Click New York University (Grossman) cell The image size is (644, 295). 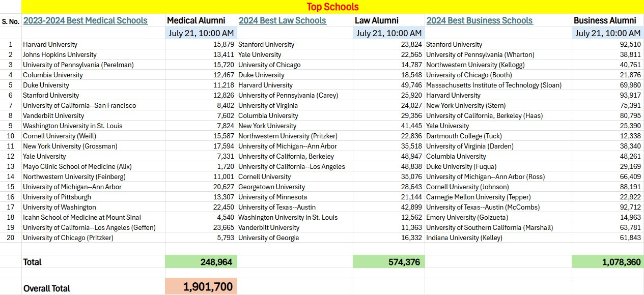click(93, 146)
